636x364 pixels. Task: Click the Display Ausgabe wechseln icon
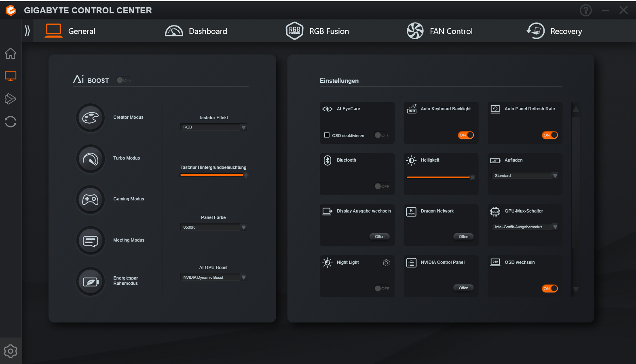click(327, 211)
